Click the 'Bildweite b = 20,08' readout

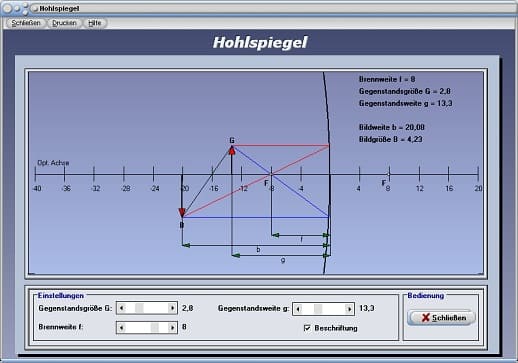pyautogui.click(x=392, y=127)
